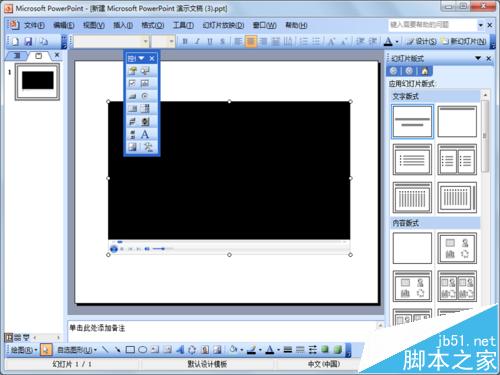Toggle Bold formatting
The image size is (500, 375).
coord(185,42)
